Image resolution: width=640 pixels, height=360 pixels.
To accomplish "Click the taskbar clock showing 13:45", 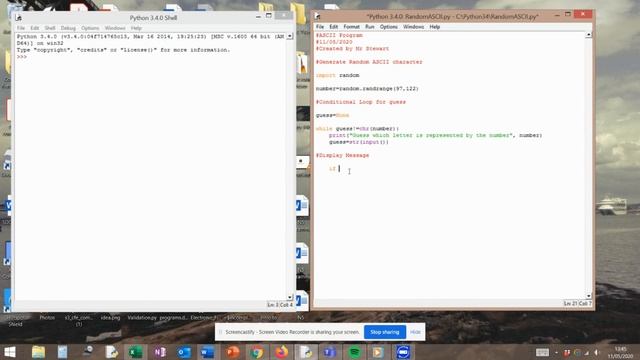I will click(x=620, y=352).
